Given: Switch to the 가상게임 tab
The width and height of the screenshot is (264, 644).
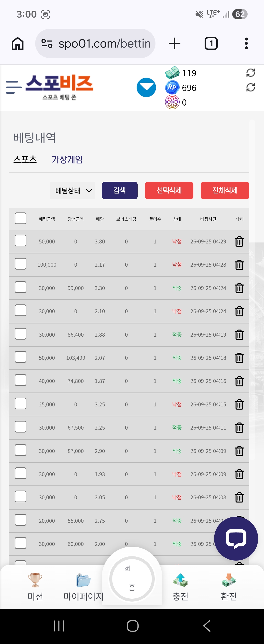Looking at the screenshot, I should [x=67, y=159].
